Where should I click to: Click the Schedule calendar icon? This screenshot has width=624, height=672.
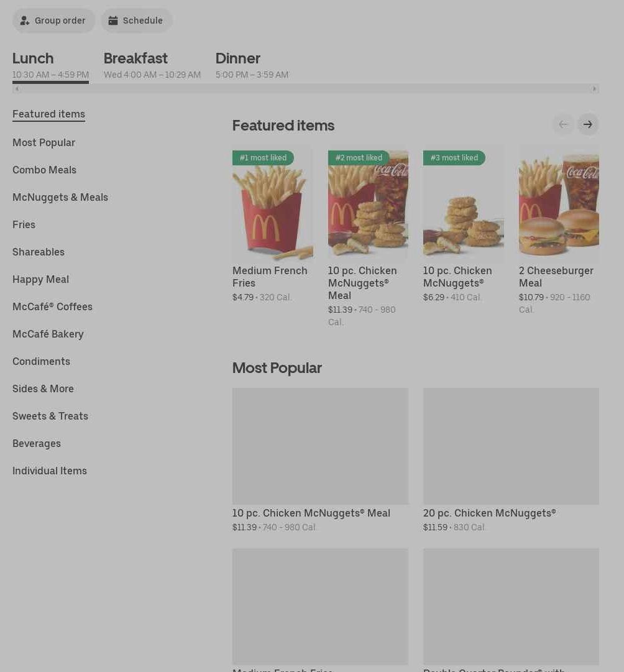(x=112, y=21)
